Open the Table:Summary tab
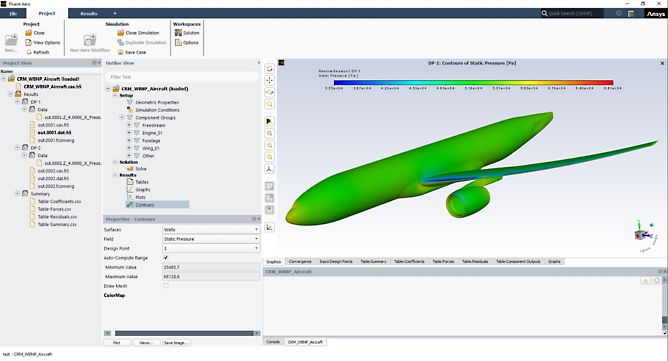The image size is (668, 361). [x=373, y=261]
